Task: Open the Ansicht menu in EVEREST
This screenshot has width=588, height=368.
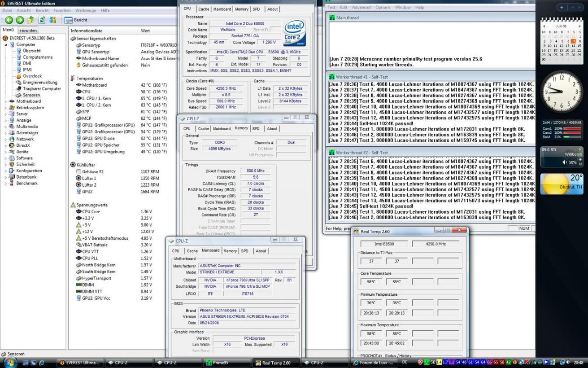Action: coord(24,10)
